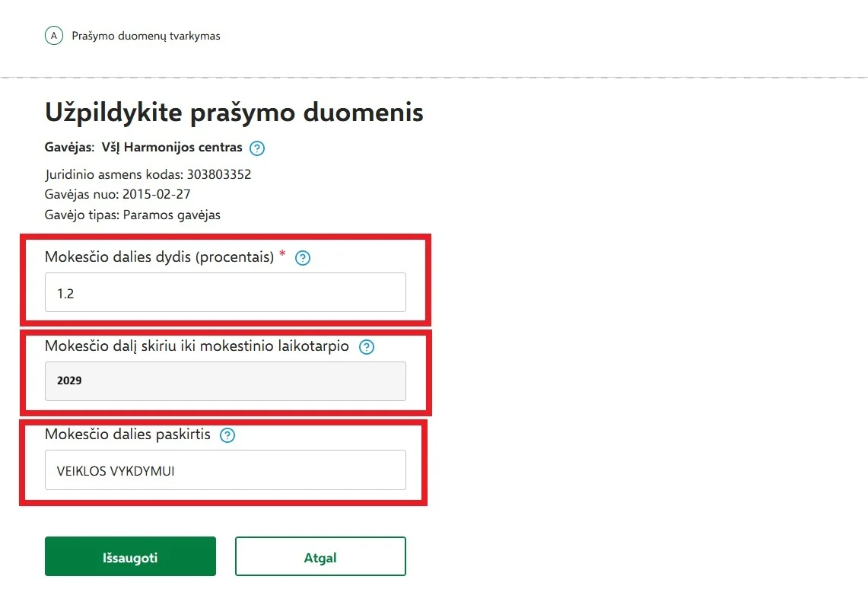This screenshot has height=605, width=868.
Task: Click recipient name VšĮ Harmonijos centras
Action: coord(172,147)
